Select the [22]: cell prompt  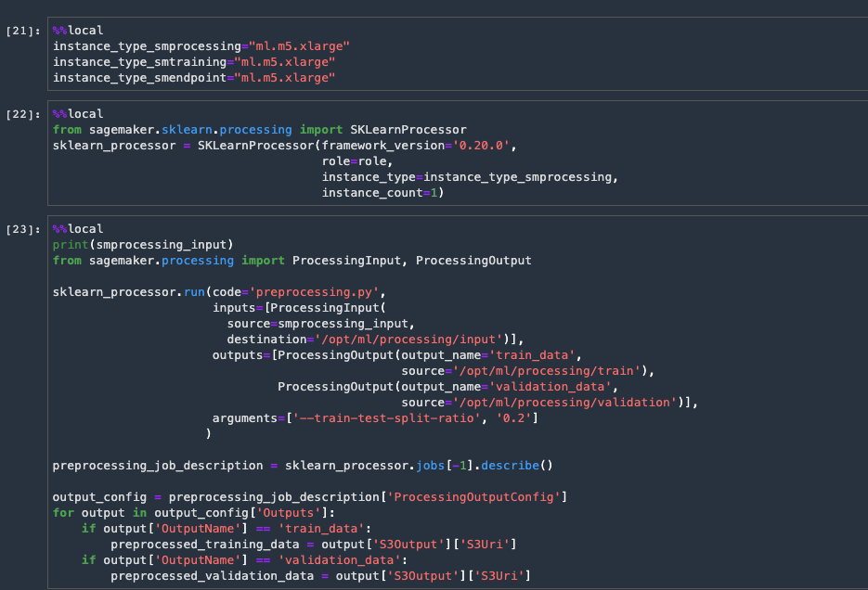click(22, 114)
